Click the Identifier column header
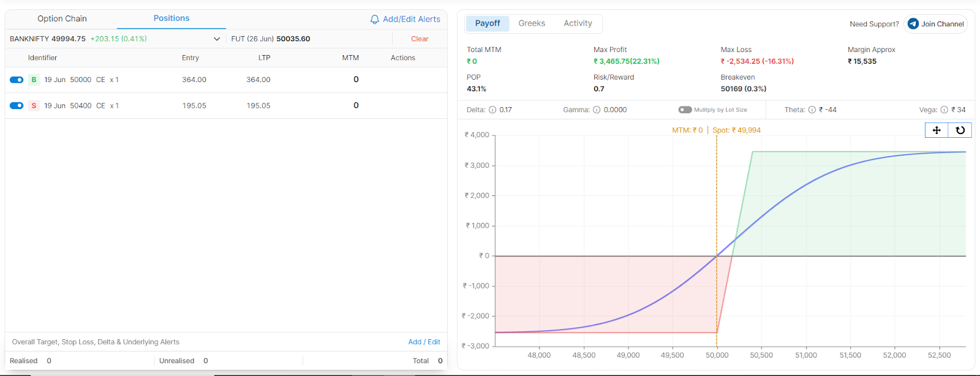Screen dimensions: 980x376 coord(42,58)
